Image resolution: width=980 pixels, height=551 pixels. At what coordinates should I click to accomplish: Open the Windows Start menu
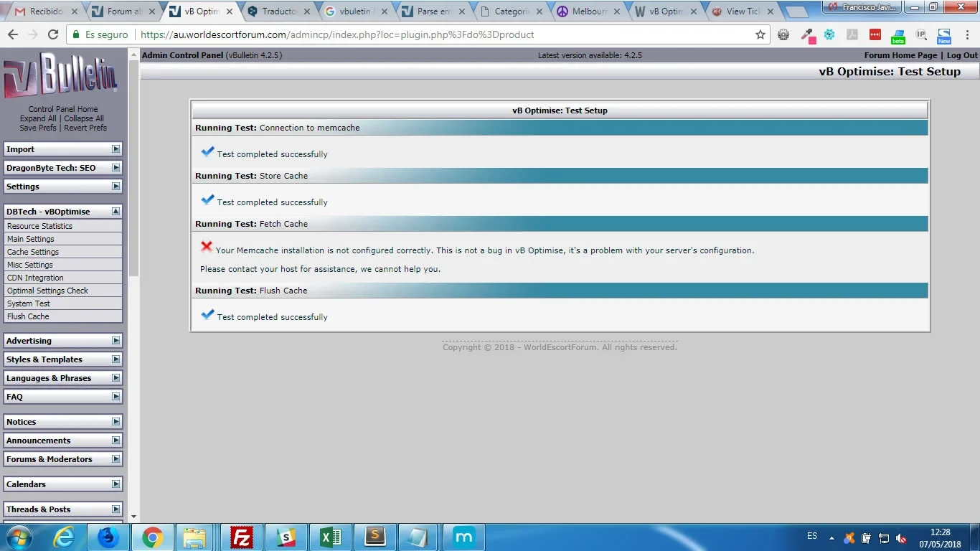point(18,537)
